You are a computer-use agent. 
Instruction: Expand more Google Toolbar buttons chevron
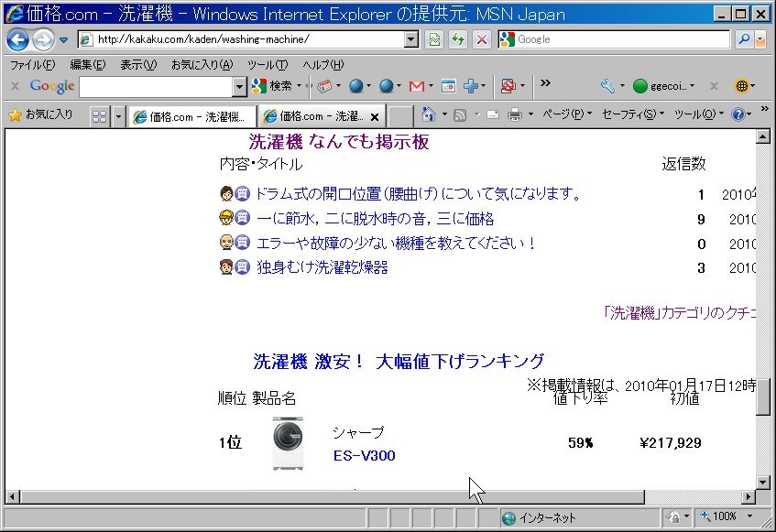(545, 83)
